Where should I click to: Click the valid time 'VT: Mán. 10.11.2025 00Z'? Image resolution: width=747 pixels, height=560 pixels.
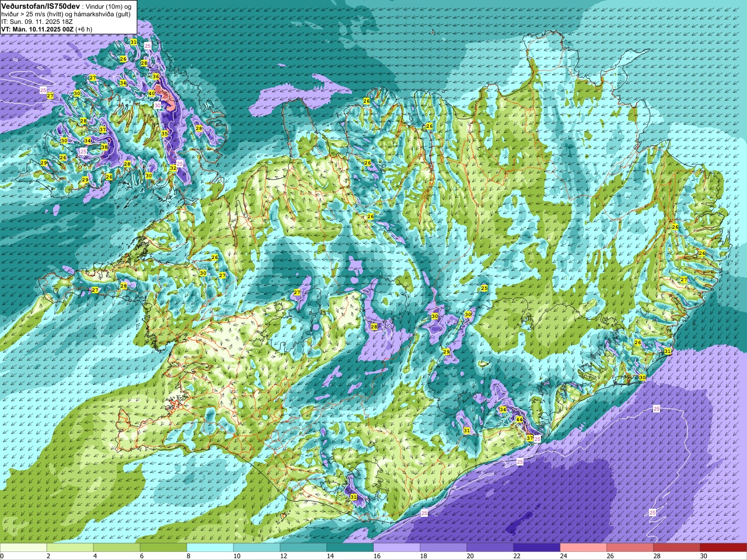click(37, 29)
